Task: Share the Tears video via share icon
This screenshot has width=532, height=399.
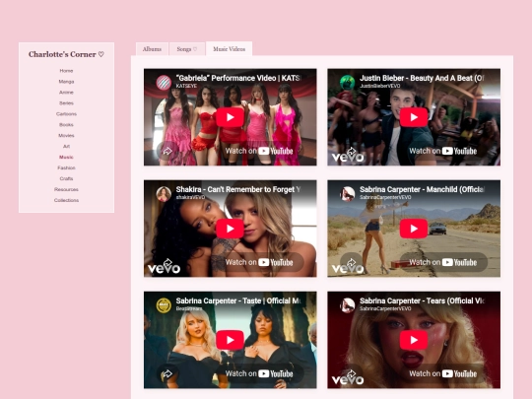Action: pos(351,373)
